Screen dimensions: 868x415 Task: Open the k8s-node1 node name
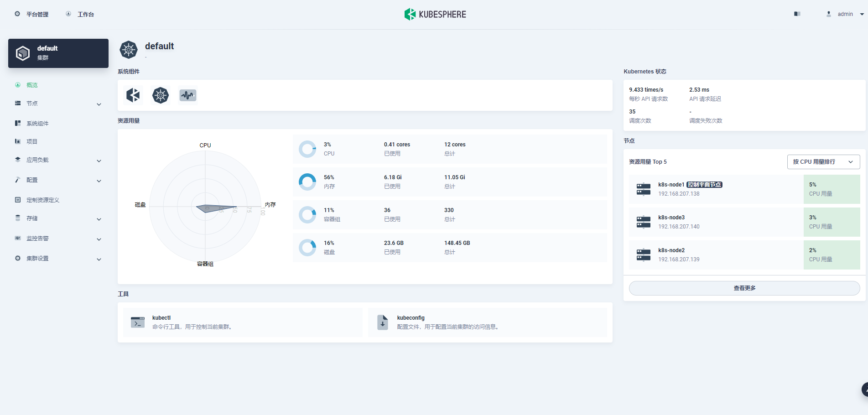pyautogui.click(x=671, y=185)
